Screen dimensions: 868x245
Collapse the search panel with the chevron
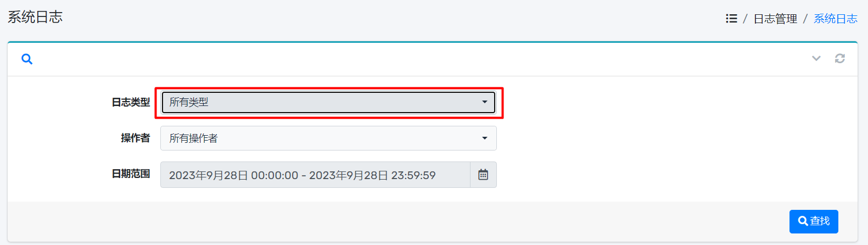coord(816,58)
